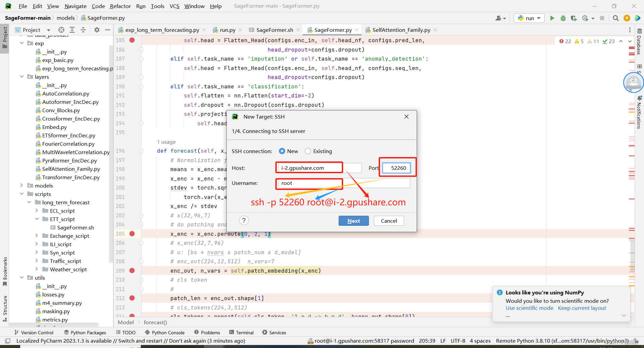Start debugging with the bug icon
Viewport: 644px width, 348px height.
pyautogui.click(x=563, y=18)
